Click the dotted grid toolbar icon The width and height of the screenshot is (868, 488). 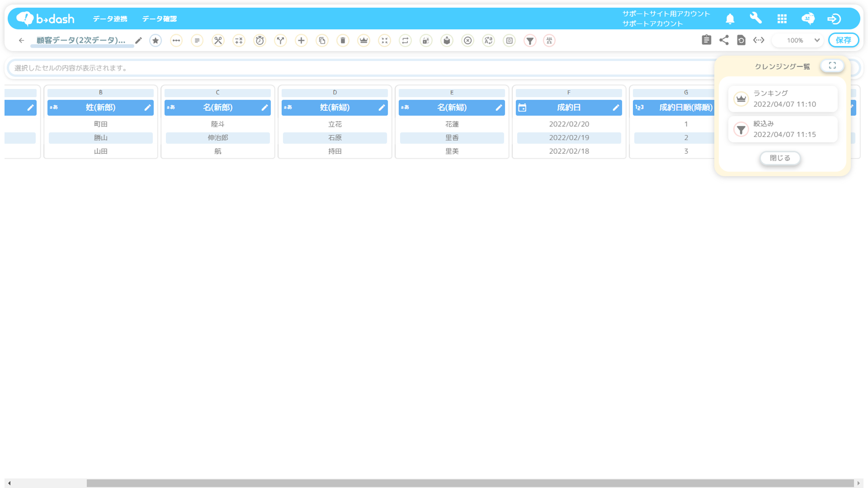tap(549, 40)
